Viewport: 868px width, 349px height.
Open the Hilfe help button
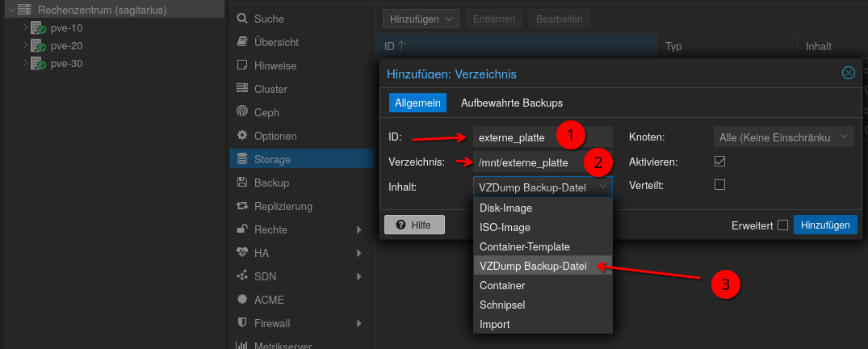tap(414, 225)
